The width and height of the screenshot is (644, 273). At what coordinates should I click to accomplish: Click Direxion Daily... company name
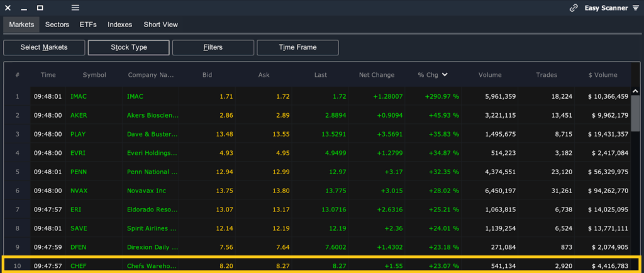click(152, 247)
